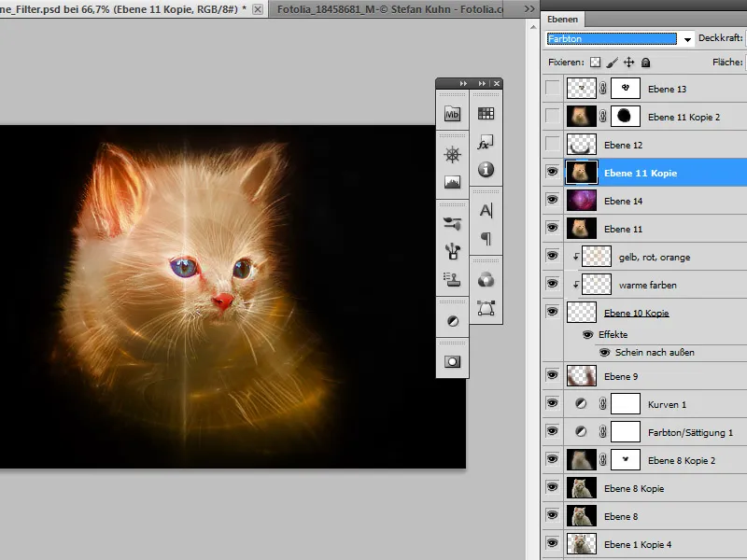Open the Farbton blend mode dropdown
The height and width of the screenshot is (560, 747).
coord(688,39)
